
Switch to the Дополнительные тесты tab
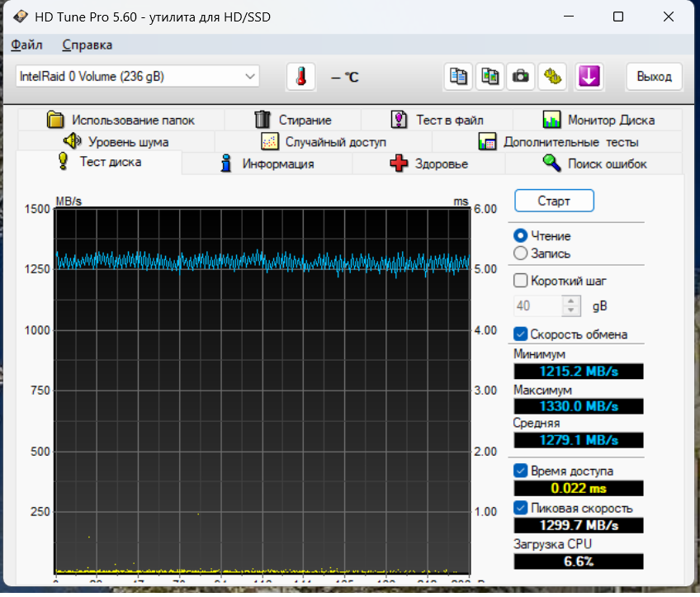[x=557, y=141]
